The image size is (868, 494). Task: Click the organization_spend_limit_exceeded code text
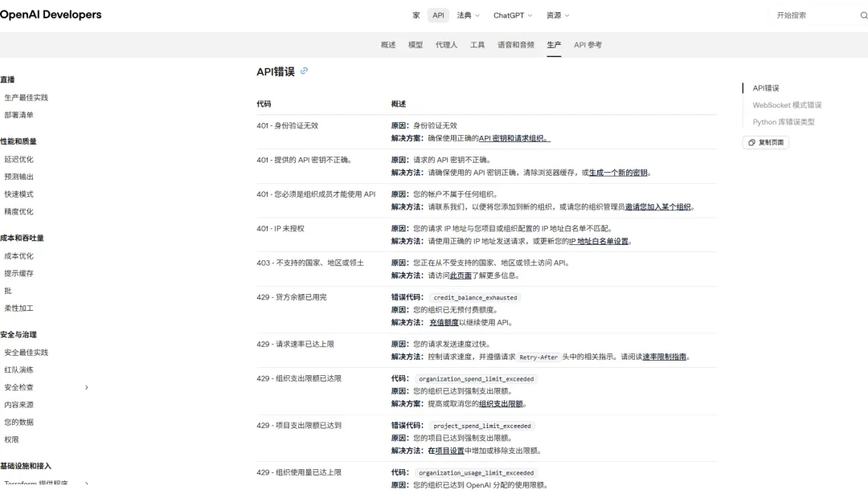(476, 379)
